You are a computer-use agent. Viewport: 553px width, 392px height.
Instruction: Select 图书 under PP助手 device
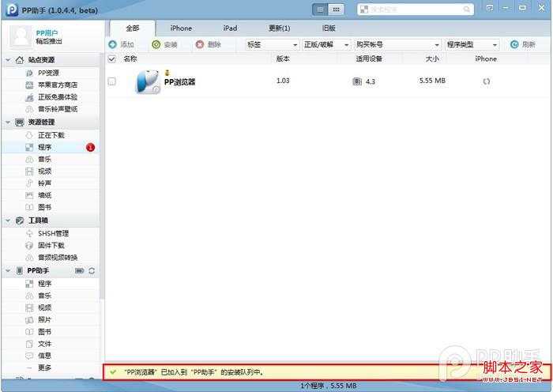(x=51, y=332)
